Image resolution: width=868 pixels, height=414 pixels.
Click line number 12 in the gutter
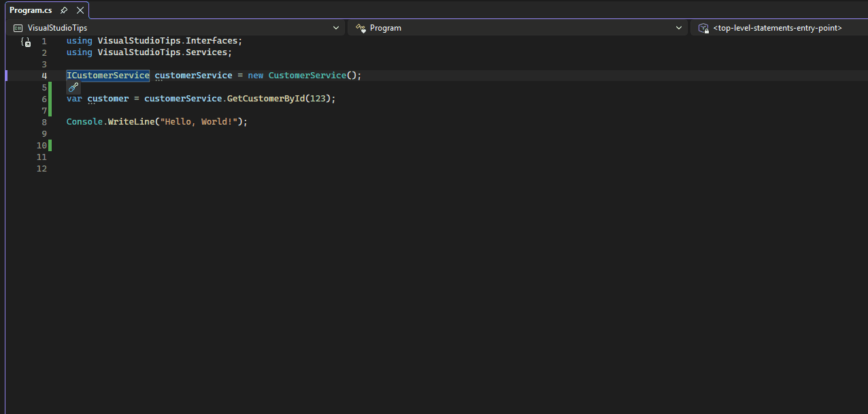(41, 169)
